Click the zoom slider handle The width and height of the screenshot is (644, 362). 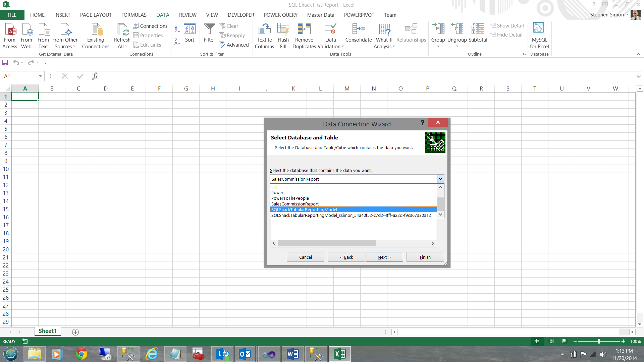click(x=599, y=341)
